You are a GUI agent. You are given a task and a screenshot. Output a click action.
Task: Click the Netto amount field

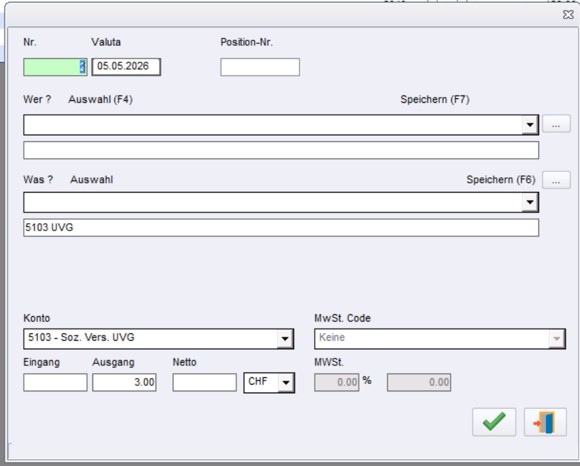click(x=205, y=382)
